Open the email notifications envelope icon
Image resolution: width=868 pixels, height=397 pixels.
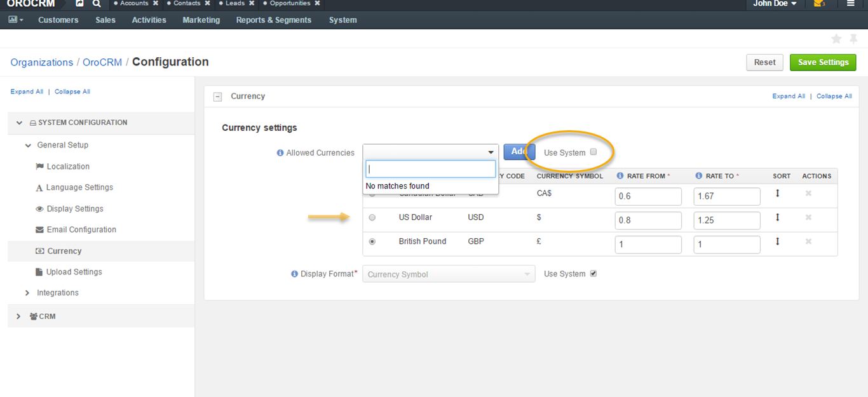820,4
